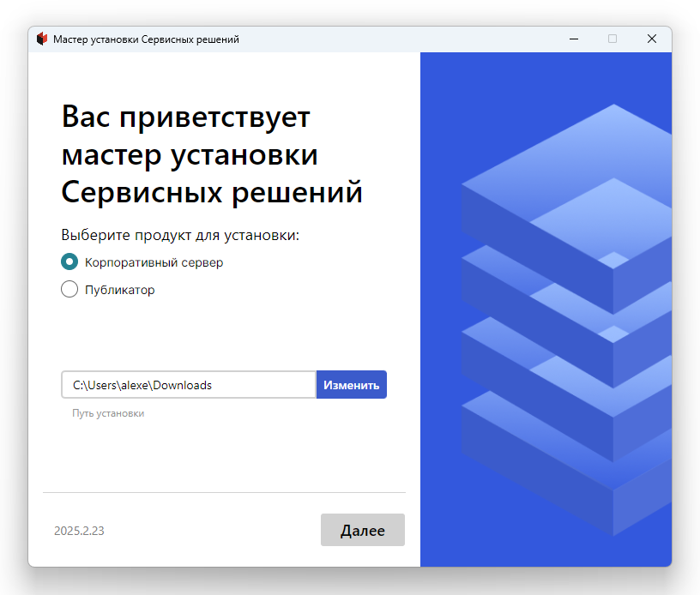Screen dimensions: 700x595
Task: Click the welcome heading Вас приветствует
Action: pyautogui.click(x=185, y=117)
